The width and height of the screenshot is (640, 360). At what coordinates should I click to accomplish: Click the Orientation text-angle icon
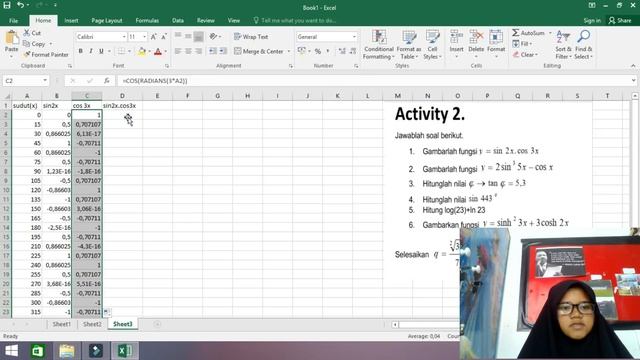[213, 37]
